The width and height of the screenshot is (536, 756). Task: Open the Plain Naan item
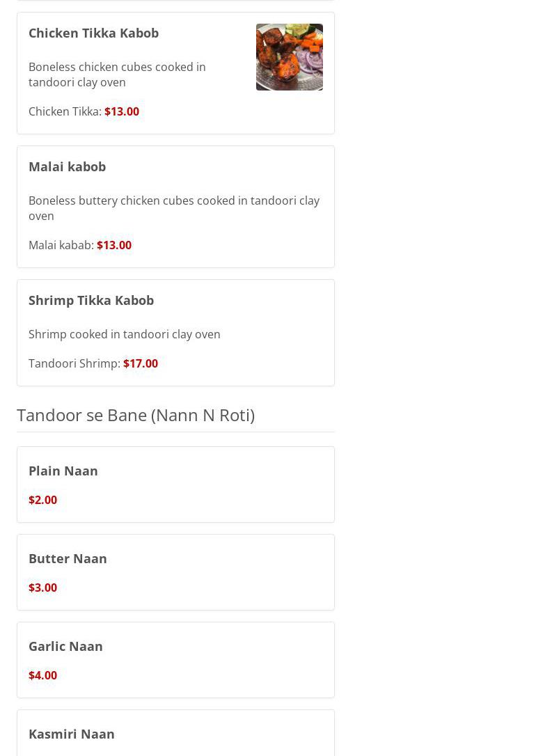click(x=63, y=471)
